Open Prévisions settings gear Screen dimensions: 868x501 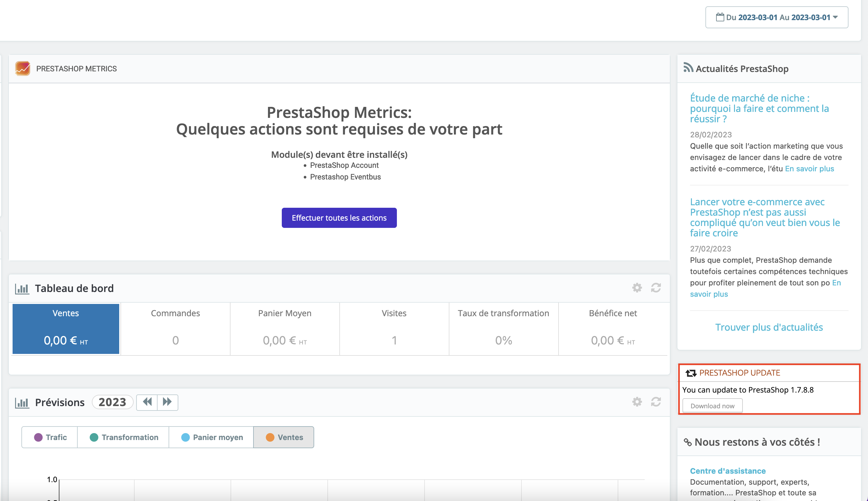click(x=637, y=402)
